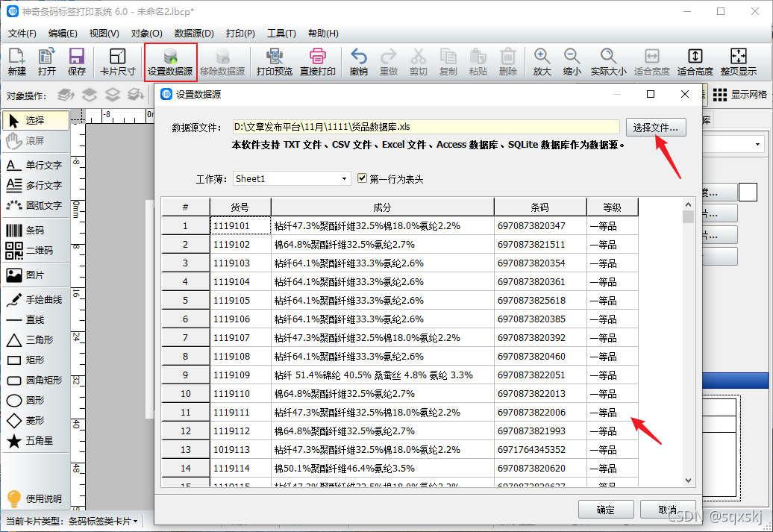
Task: Open the 文件(F) menu
Action: click(22, 34)
